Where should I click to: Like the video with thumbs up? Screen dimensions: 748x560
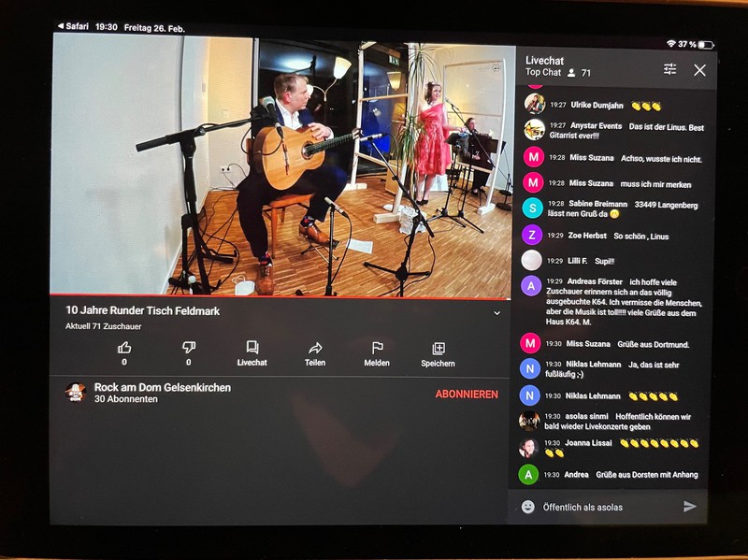tap(124, 347)
